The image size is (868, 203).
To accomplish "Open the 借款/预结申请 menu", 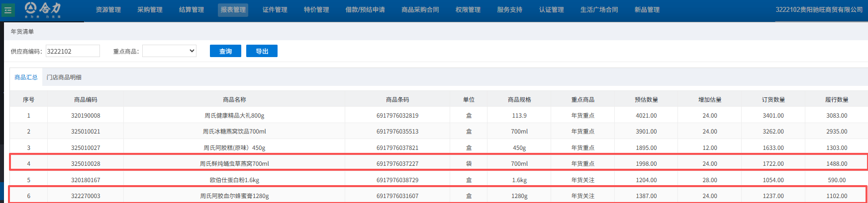I will [365, 10].
